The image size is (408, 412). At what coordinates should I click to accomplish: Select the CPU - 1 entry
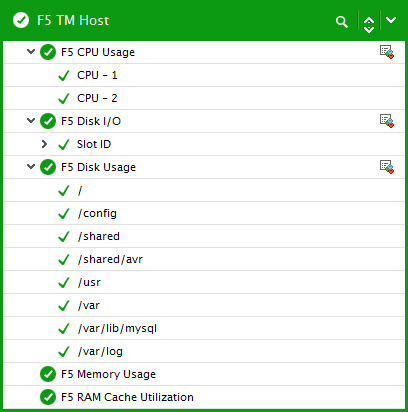click(97, 75)
